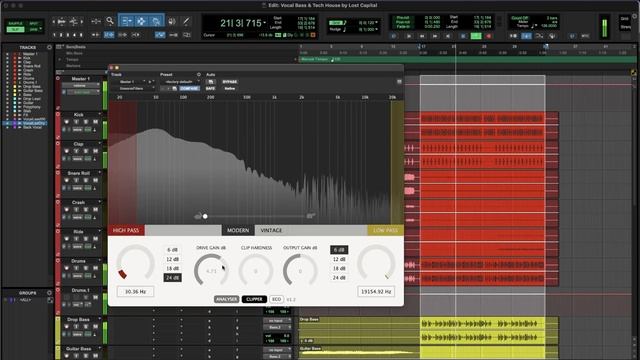This screenshot has width=640, height=360.
Task: Record-enable the Snare Roll track
Action: click(x=67, y=180)
